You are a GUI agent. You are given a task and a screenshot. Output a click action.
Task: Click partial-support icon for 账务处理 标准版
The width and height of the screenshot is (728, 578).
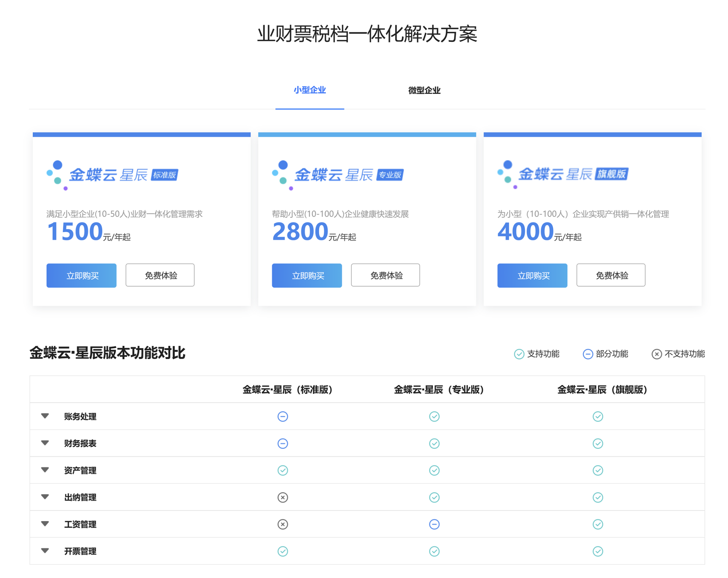click(283, 416)
